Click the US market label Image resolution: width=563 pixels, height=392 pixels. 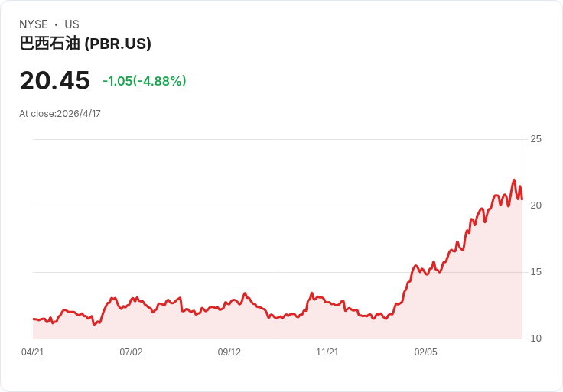pyautogui.click(x=72, y=24)
